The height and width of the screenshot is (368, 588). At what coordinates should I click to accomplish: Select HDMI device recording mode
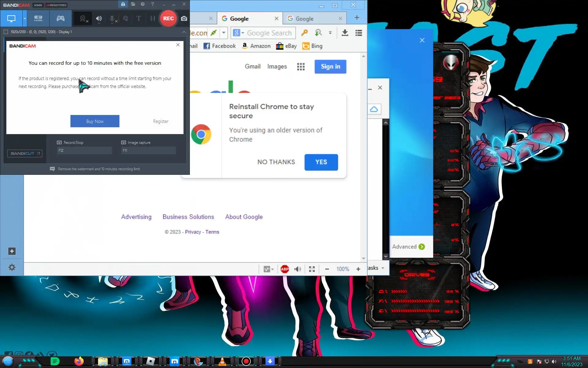[38, 18]
